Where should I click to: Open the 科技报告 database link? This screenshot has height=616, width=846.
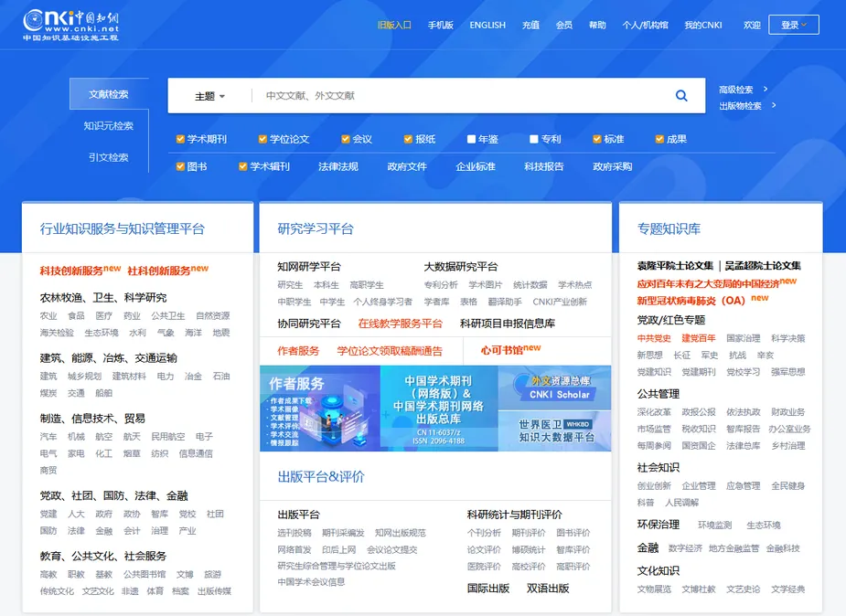544,166
